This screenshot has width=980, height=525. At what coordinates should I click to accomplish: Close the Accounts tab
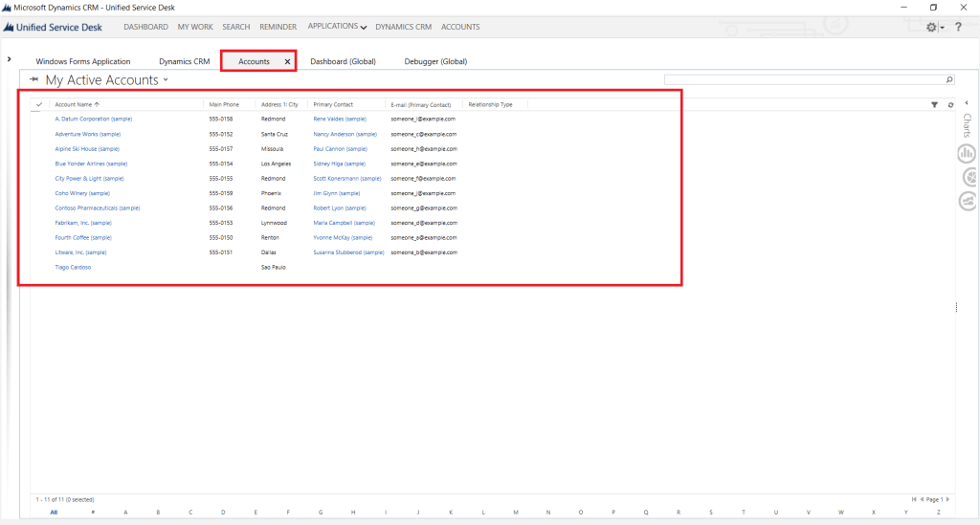(x=287, y=61)
